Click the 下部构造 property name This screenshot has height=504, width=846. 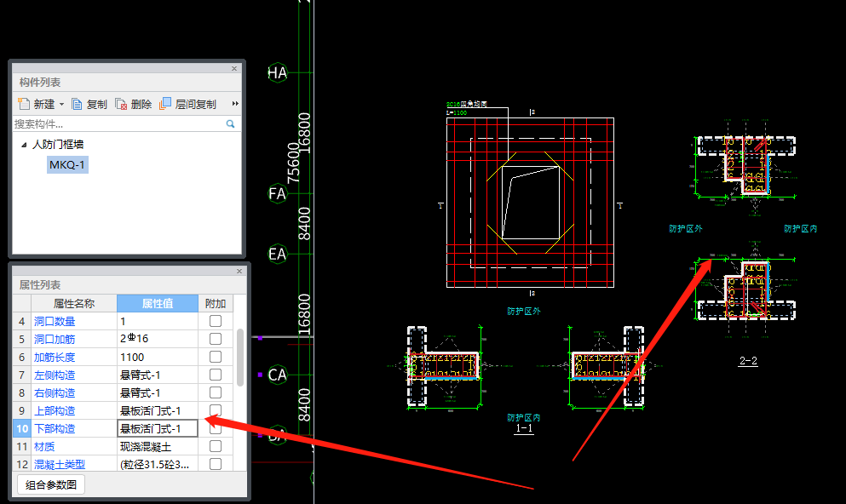tap(55, 428)
